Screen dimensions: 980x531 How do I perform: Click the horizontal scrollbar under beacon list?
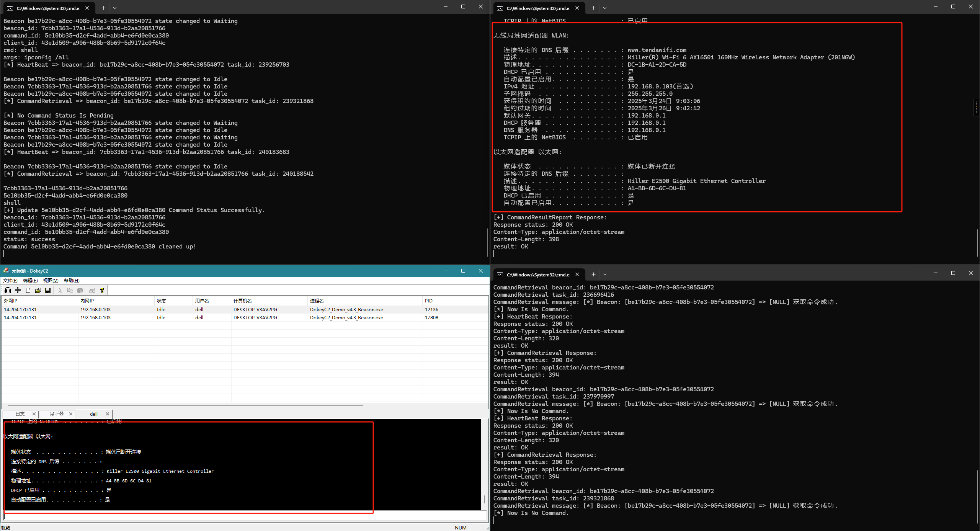pyautogui.click(x=185, y=405)
